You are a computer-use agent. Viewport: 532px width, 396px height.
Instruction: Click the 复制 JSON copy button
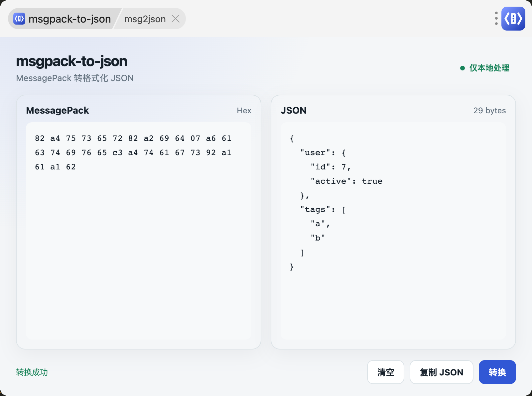click(441, 372)
